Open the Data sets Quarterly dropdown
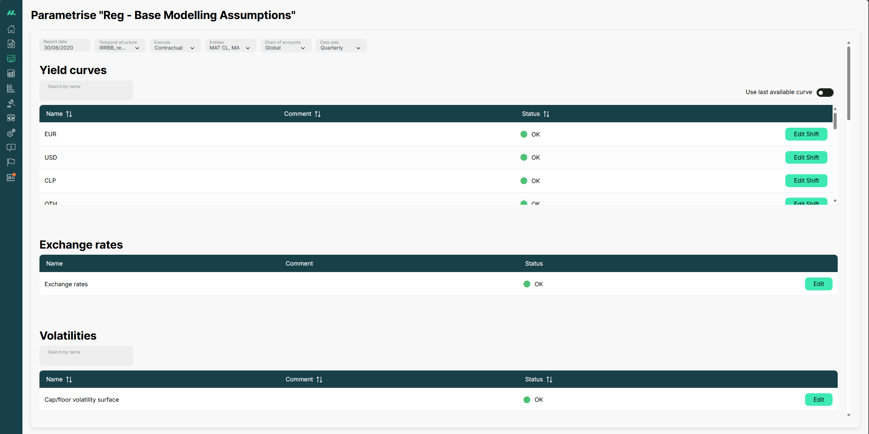This screenshot has height=434, width=869. [341, 45]
